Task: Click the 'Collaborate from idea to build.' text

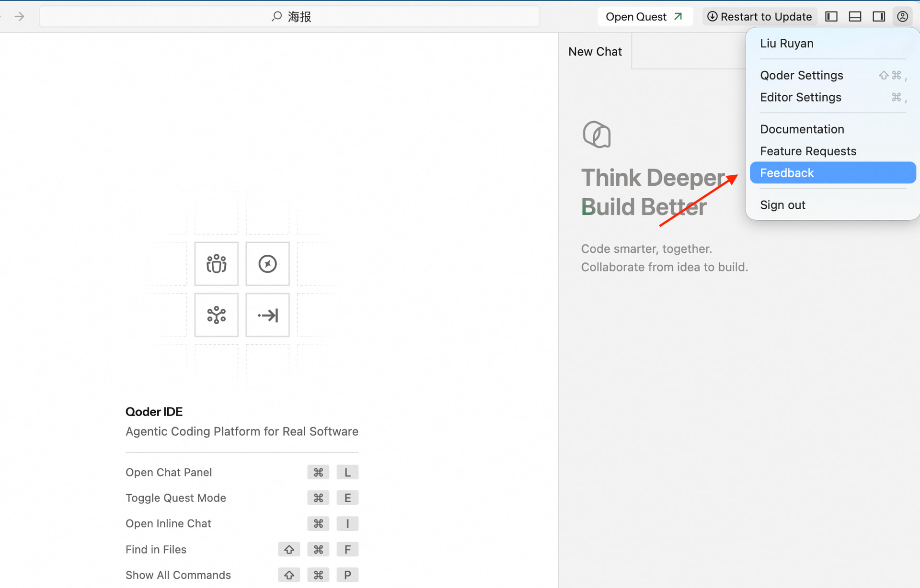Action: (665, 267)
